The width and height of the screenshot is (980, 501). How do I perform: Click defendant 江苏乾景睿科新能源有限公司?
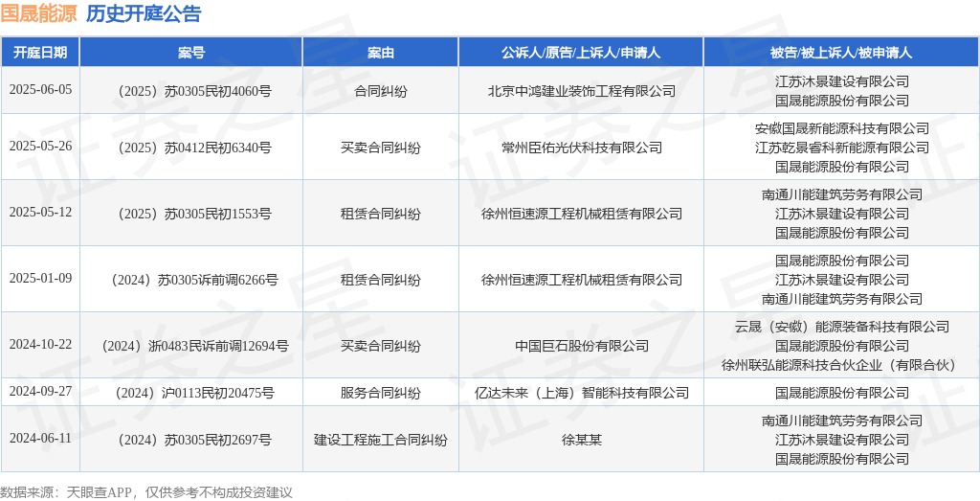842,148
